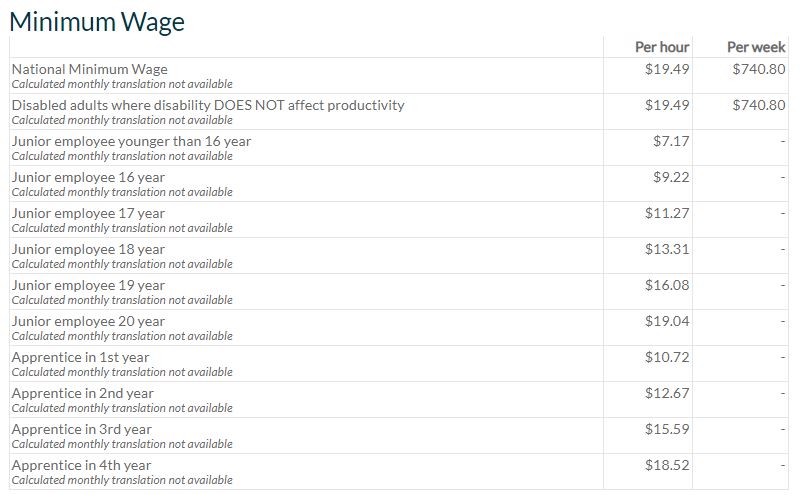Click National Minimum Wage $19.49 hourly value
The height and width of the screenshot is (495, 800).
667,69
